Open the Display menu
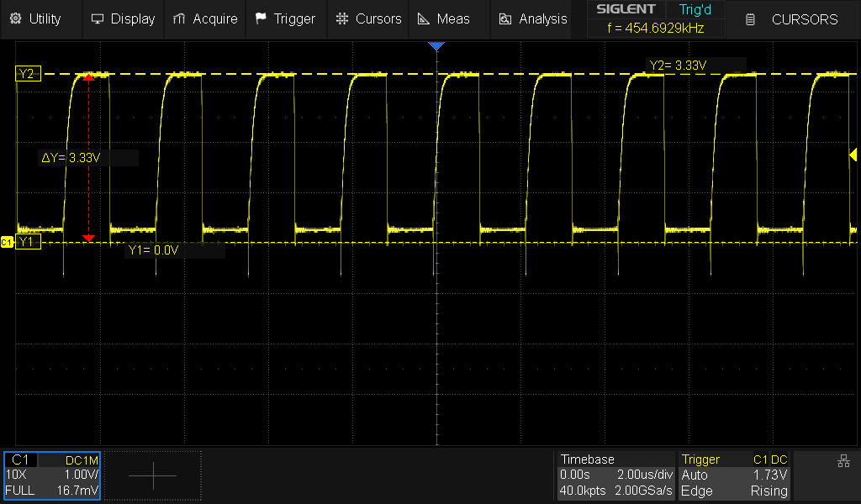Image resolution: width=861 pixels, height=504 pixels. point(123,18)
